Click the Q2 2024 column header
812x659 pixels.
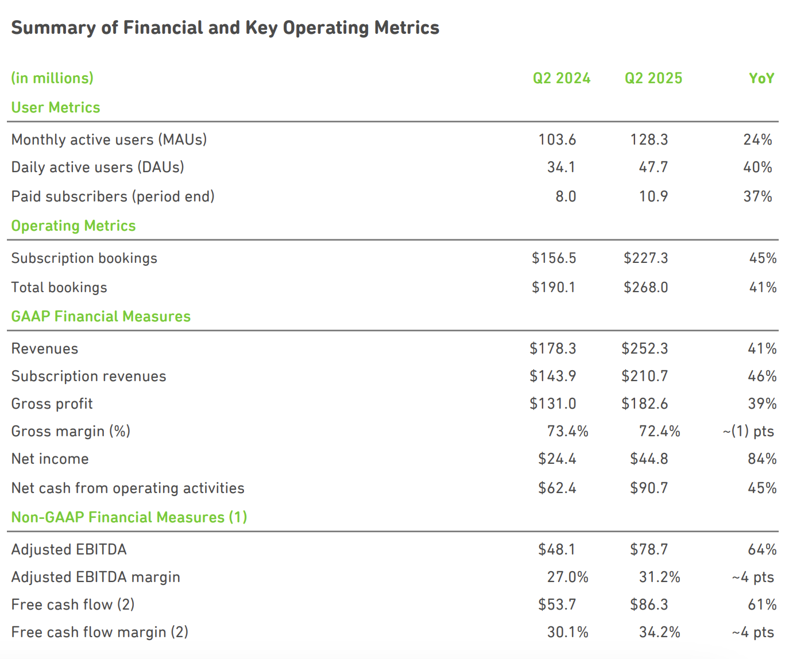tap(561, 78)
